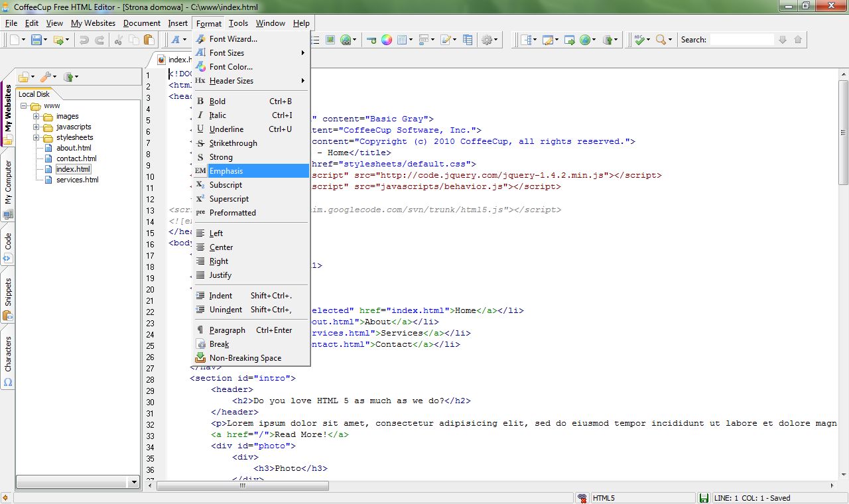Click the search previous up arrow
The image size is (849, 504).
pyautogui.click(x=798, y=40)
